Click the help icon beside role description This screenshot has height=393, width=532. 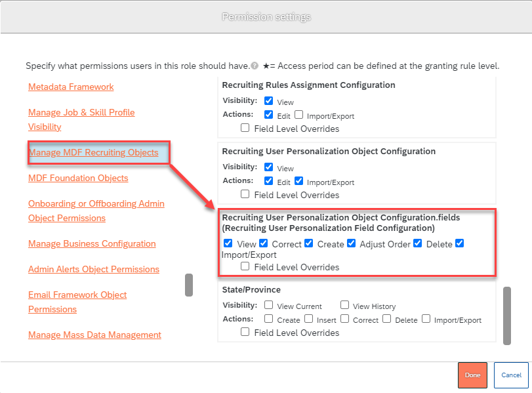coord(255,66)
